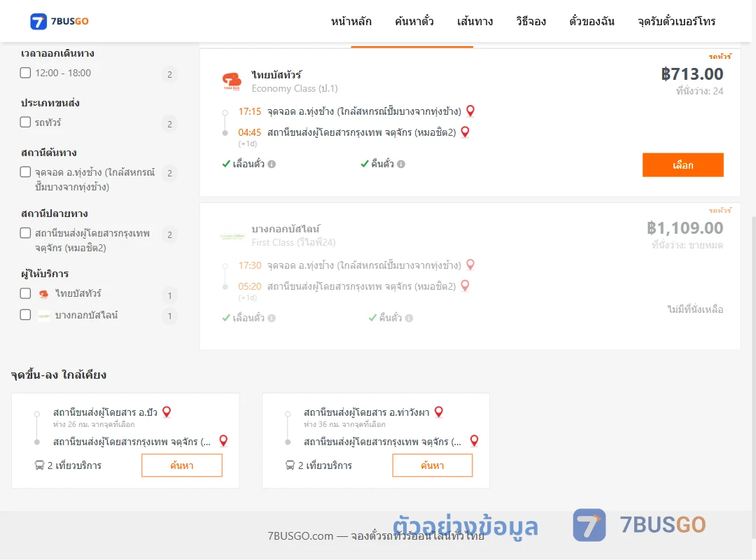Image resolution: width=756 pixels, height=560 pixels.
Task: Click ที่นั่งว่าง: 24 seat availability text
Action: tap(699, 91)
